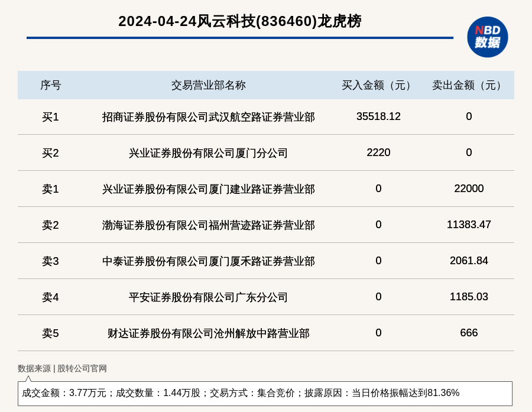The image size is (532, 412).
Task: Click the 0 buy amount in the 卖1 row
Action: [x=378, y=189]
